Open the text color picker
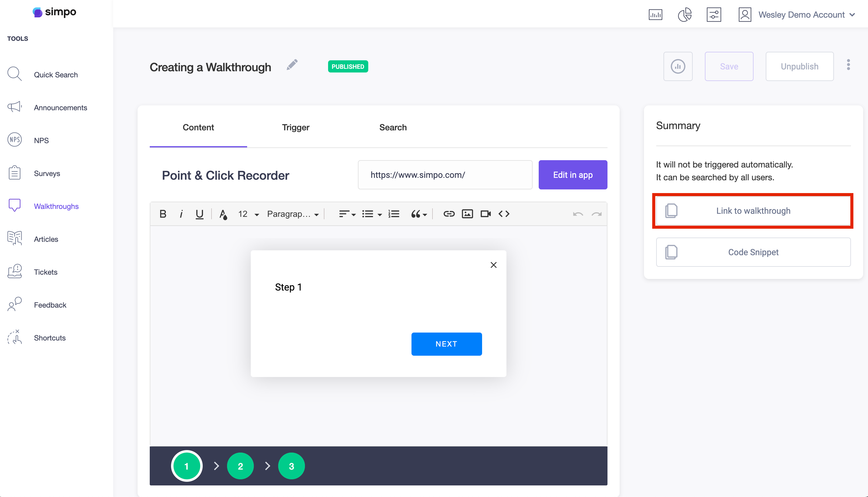Viewport: 868px width, 497px height. point(223,214)
